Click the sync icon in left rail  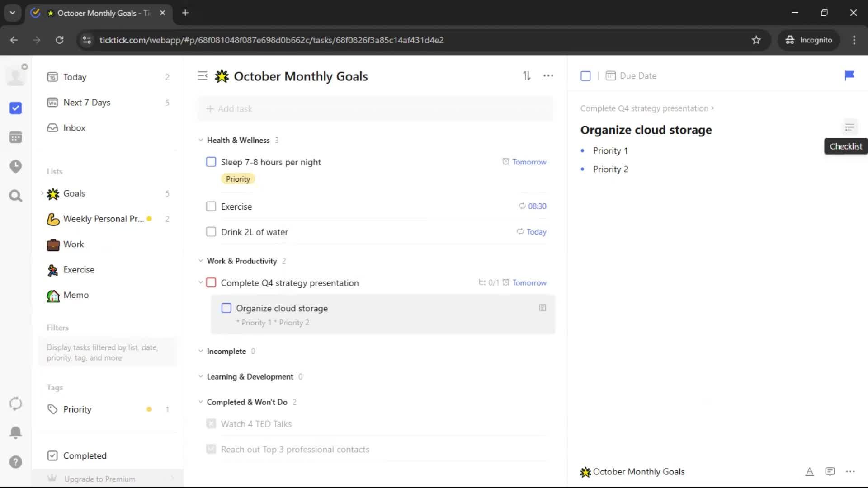point(15,404)
